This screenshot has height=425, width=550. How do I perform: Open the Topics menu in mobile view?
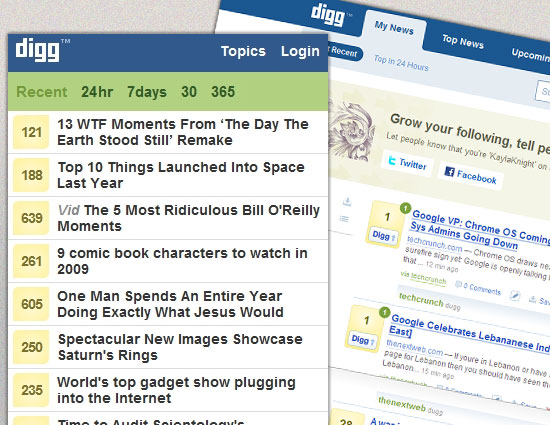(x=243, y=51)
